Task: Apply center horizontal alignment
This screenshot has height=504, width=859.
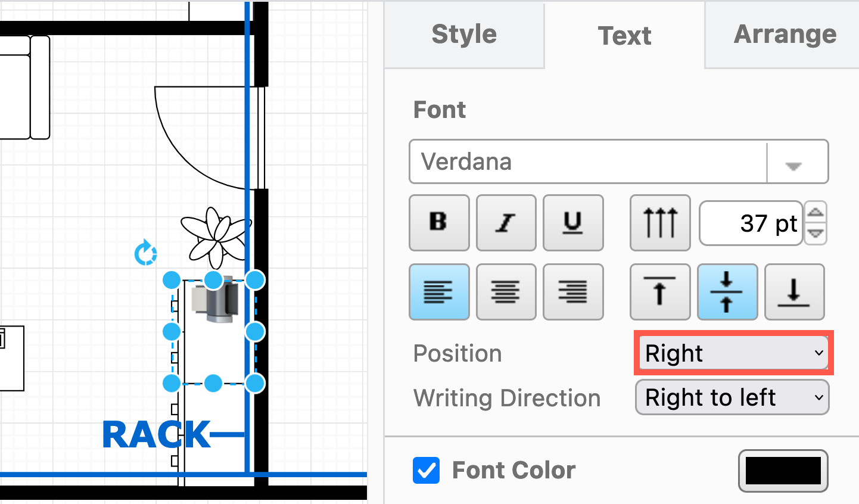Action: [x=506, y=292]
